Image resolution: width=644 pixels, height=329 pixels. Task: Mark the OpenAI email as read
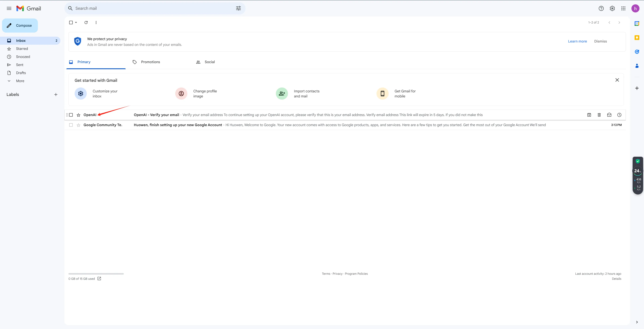tap(609, 115)
